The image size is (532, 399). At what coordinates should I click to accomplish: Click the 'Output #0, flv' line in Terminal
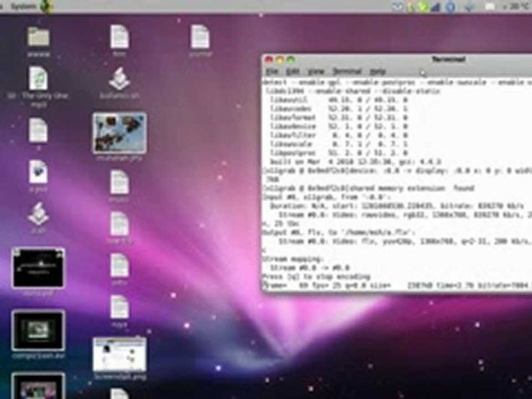coord(339,232)
